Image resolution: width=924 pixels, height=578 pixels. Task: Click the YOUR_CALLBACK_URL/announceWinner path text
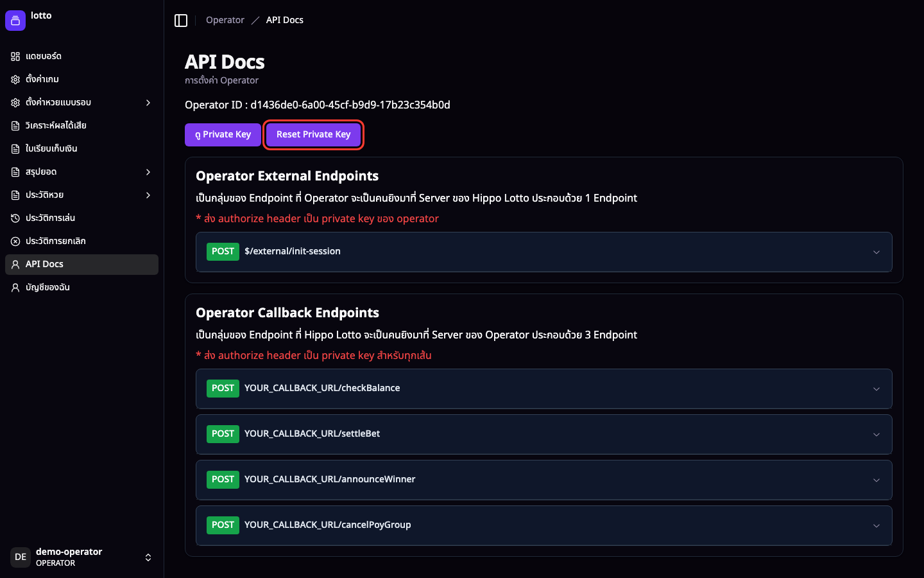[330, 479]
